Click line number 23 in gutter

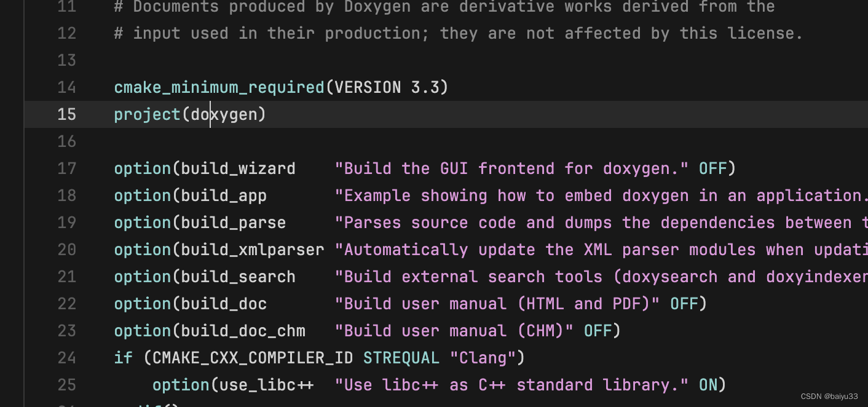coord(66,331)
